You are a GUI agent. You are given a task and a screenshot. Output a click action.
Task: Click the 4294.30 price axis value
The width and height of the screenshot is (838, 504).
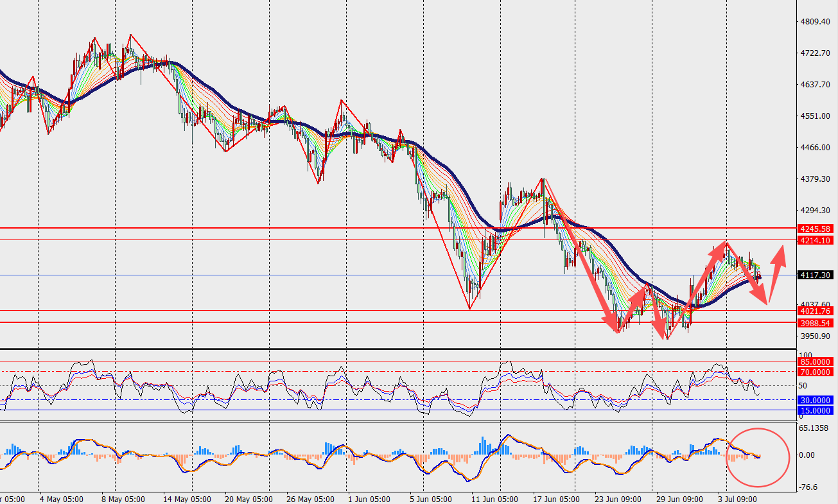click(x=817, y=211)
